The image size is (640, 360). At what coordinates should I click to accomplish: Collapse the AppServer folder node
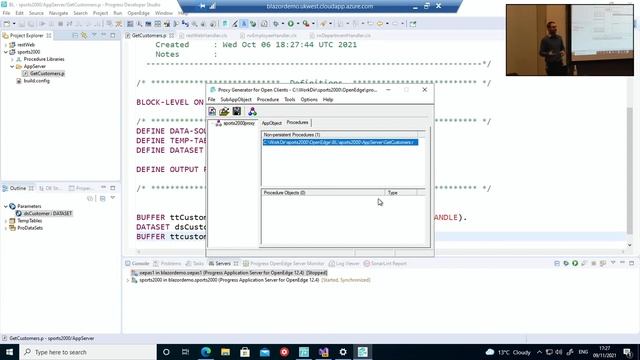pyautogui.click(x=12, y=67)
